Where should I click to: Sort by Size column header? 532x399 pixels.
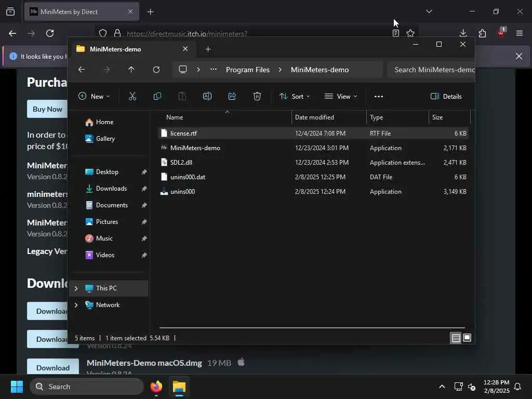click(x=449, y=117)
